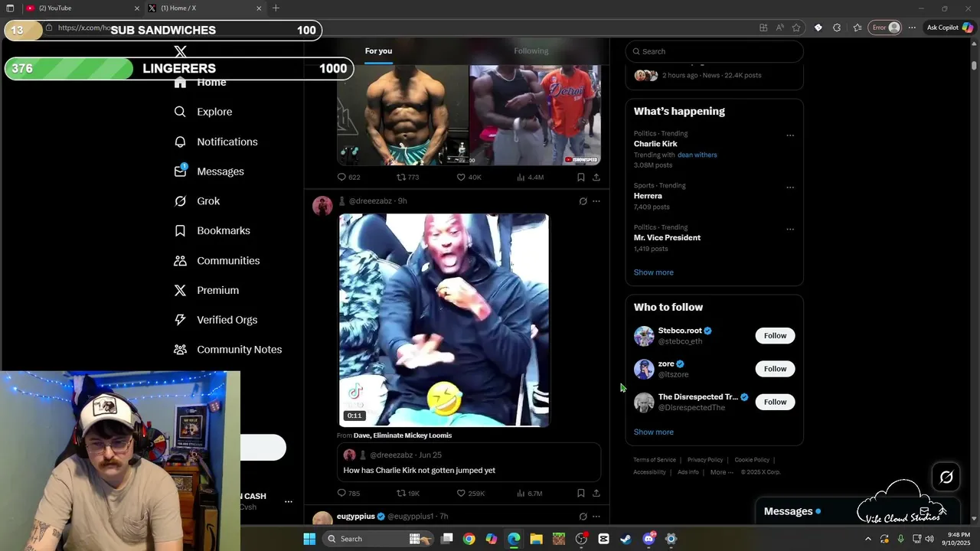Click the Grok icon on dreeezabz post
This screenshot has width=980, height=551.
coord(583,201)
